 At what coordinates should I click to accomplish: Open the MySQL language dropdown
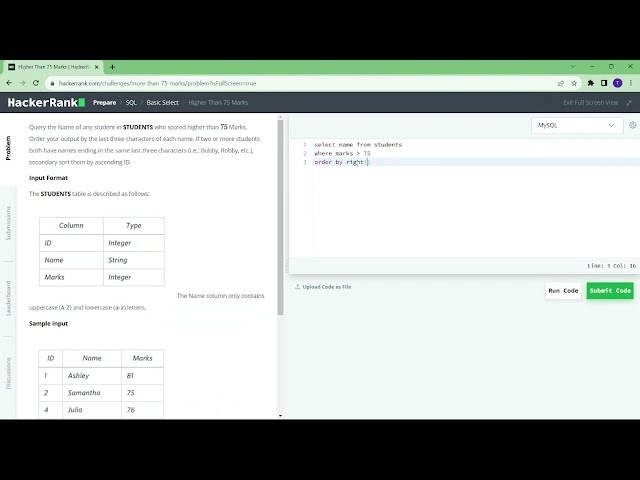(577, 125)
